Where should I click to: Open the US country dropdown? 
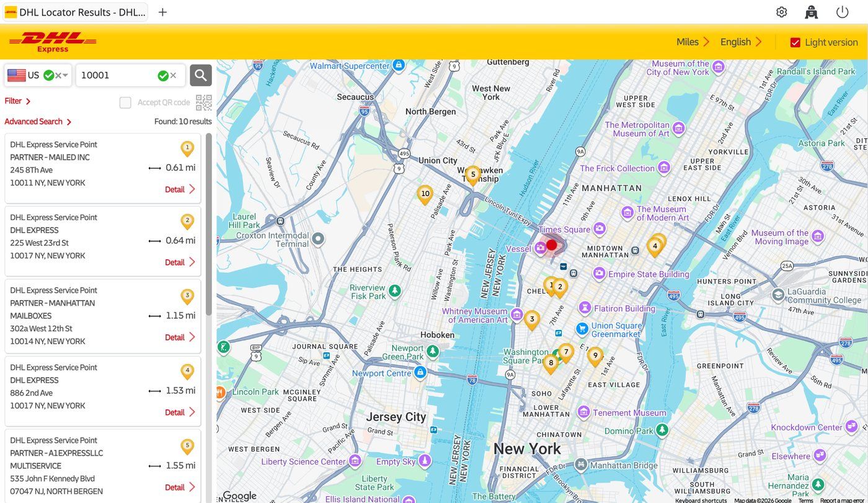65,76
